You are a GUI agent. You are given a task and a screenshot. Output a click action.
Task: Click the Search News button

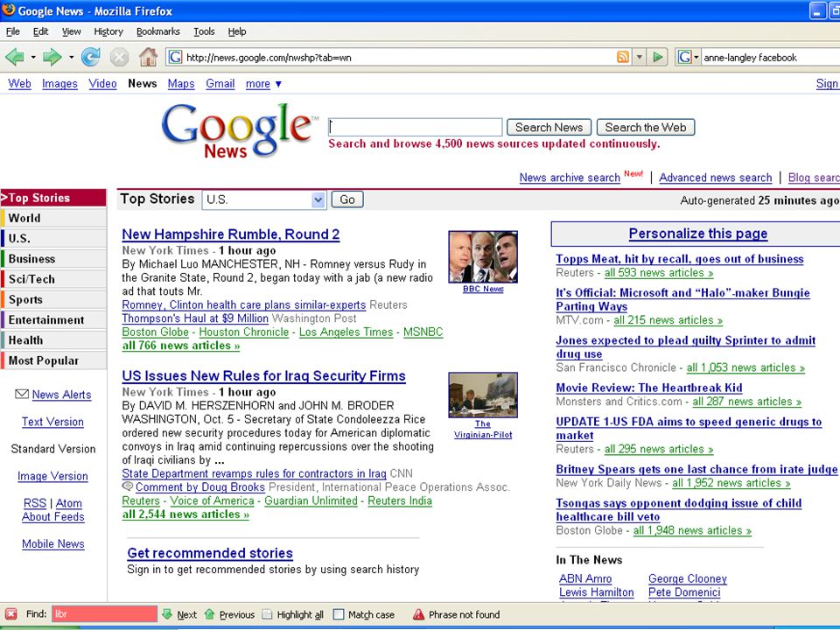click(x=549, y=128)
